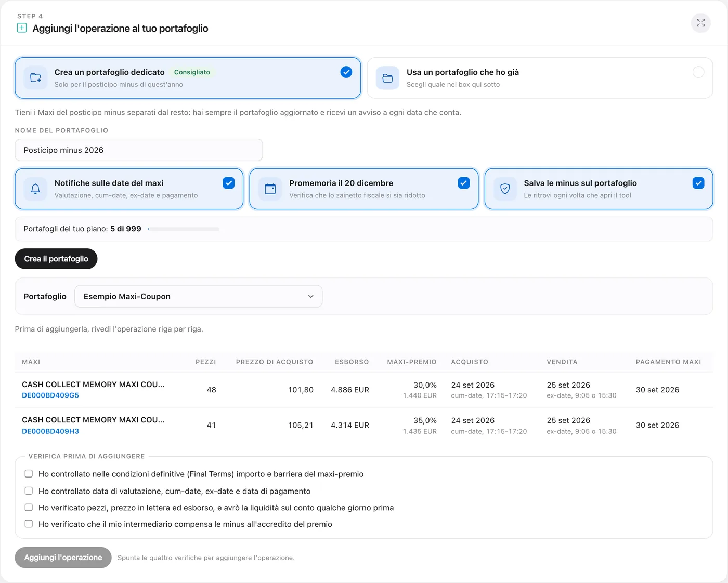Tick the checkbox for data di valutazione verification
The height and width of the screenshot is (583, 728).
[x=29, y=491]
